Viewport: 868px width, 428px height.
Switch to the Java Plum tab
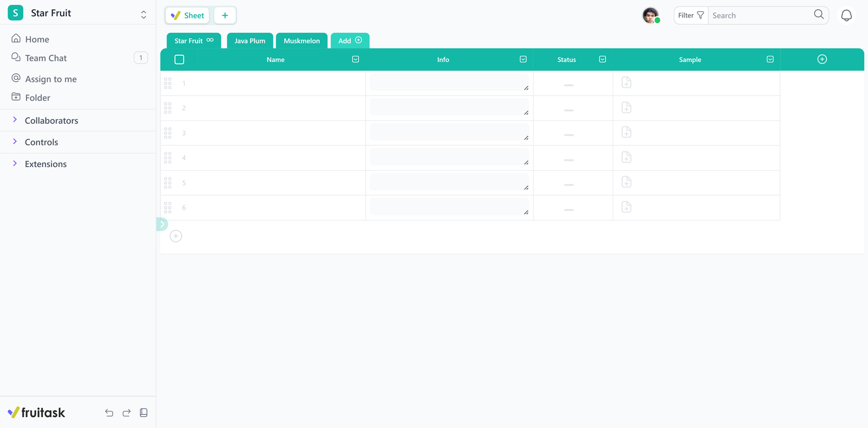[x=250, y=41]
